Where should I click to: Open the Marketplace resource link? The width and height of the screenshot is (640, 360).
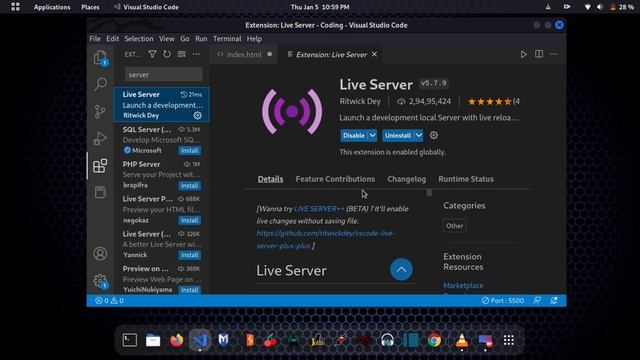click(463, 285)
